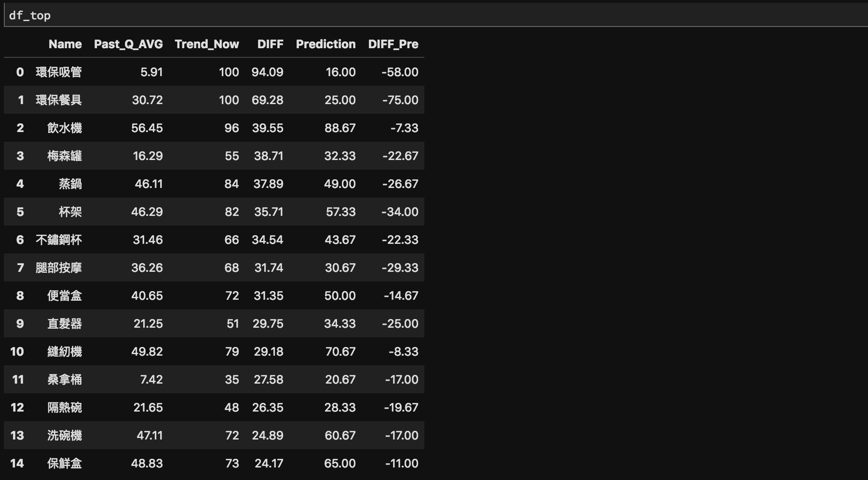Click the DIFF_Pre column header

(x=393, y=44)
